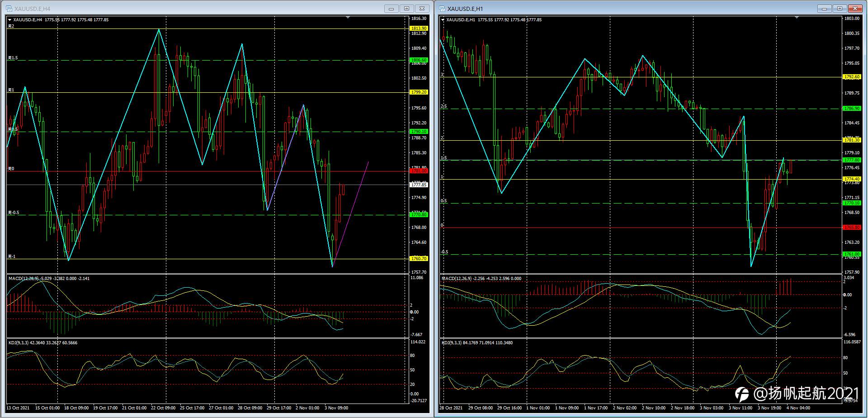The height and width of the screenshot is (418, 868).
Task: Click the H4 chart window title icon
Action: [9, 9]
